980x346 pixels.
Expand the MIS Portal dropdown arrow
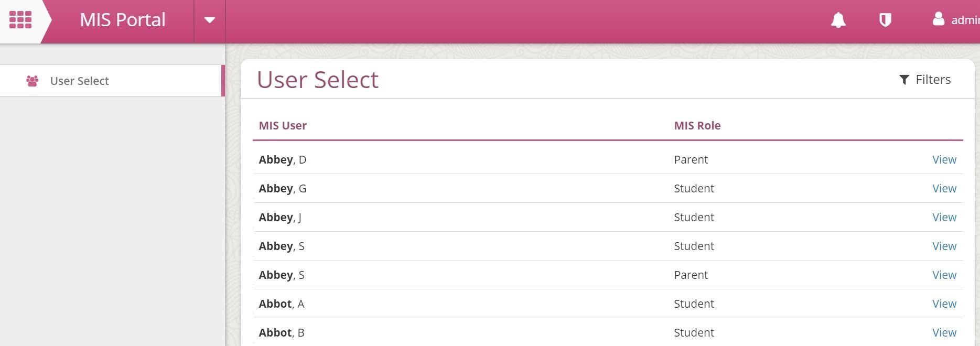tap(210, 20)
